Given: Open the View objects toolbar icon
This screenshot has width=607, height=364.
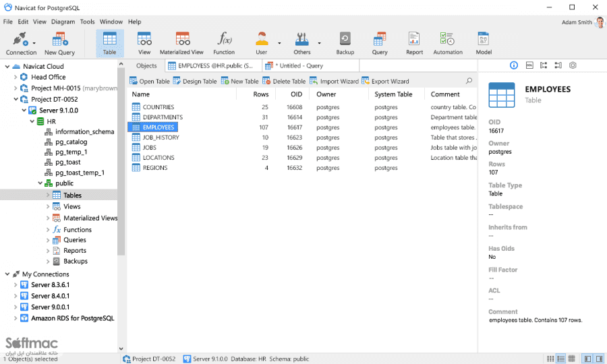Looking at the screenshot, I should [144, 43].
